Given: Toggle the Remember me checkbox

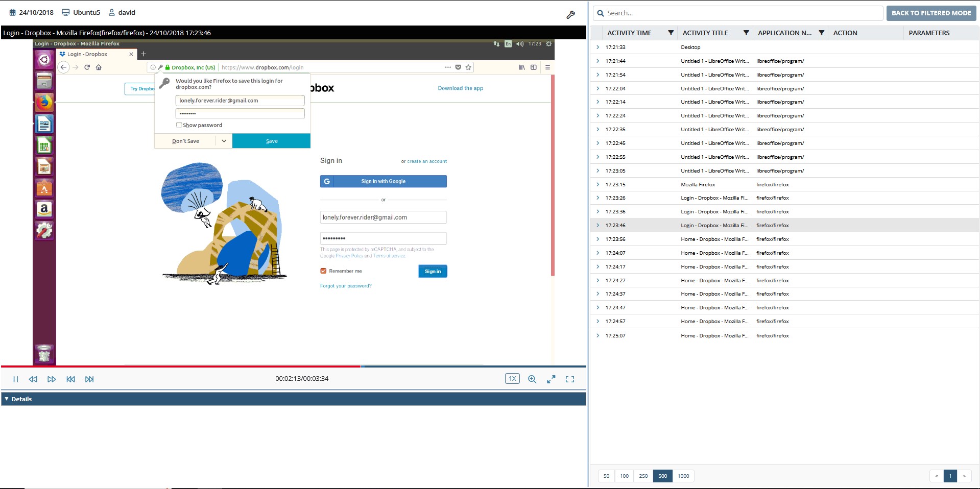Looking at the screenshot, I should (323, 271).
